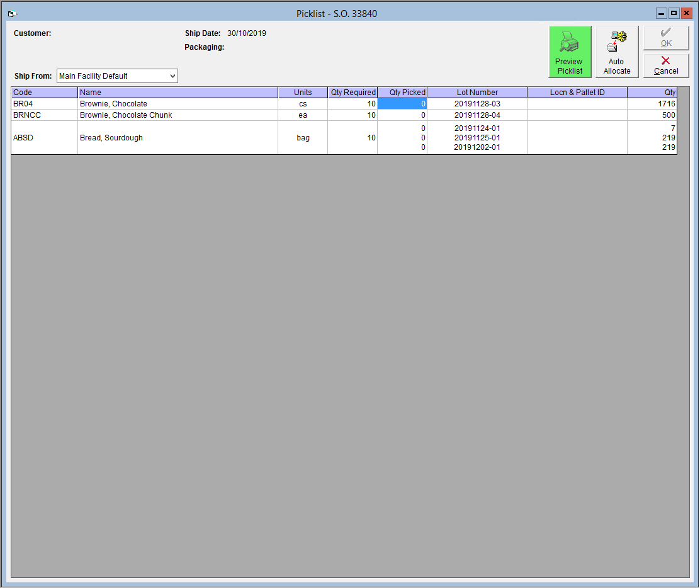The image size is (700, 588).
Task: Click lot number 20191202-01
Action: point(477,147)
